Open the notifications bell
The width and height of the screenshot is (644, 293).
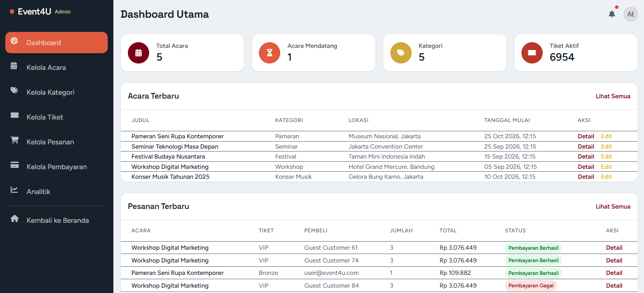612,14
